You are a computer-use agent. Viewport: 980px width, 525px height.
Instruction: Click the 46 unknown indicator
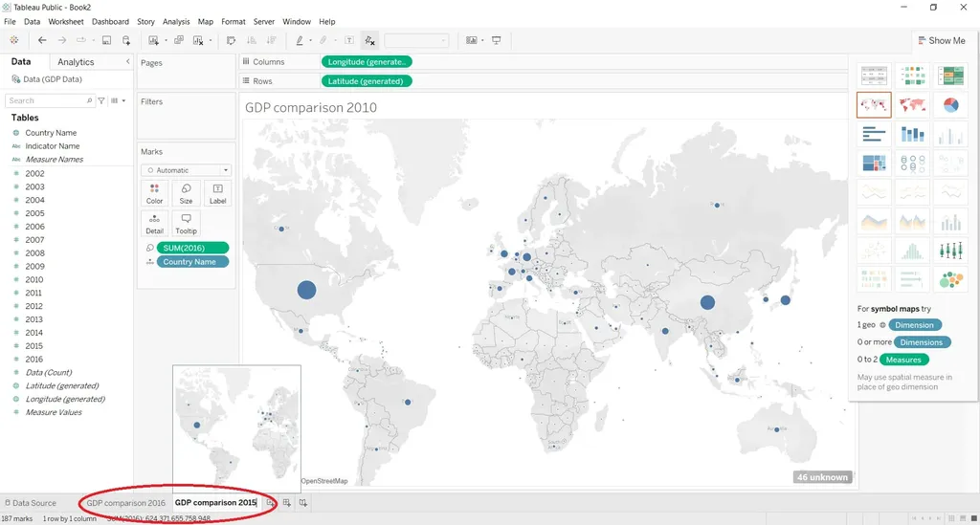(x=822, y=477)
